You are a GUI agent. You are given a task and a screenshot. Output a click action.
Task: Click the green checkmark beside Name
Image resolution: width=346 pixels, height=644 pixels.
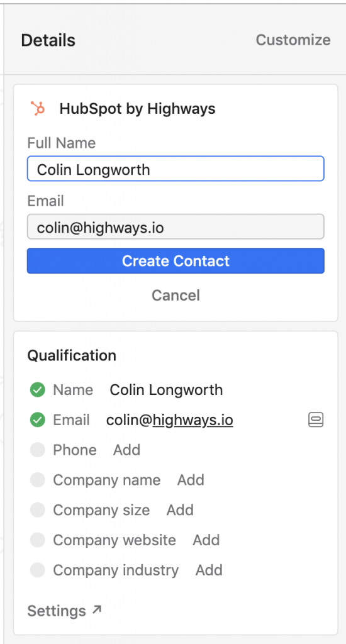tap(37, 390)
